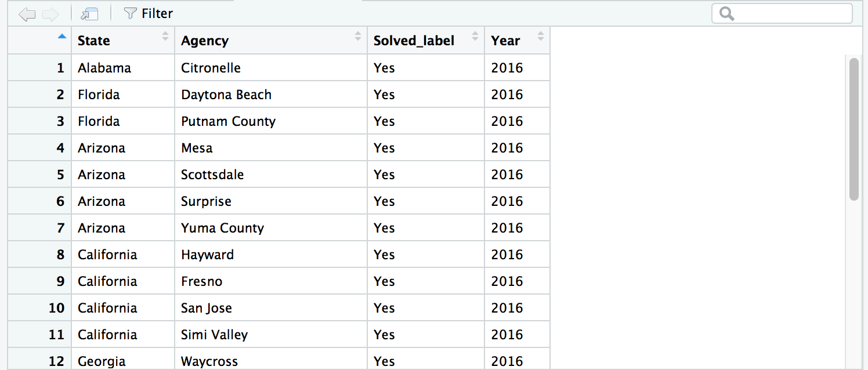The width and height of the screenshot is (868, 370).
Task: Focus the search input field
Action: pos(782,13)
